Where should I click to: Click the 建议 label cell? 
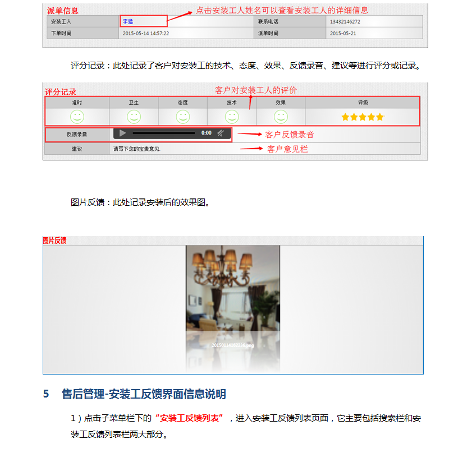[x=77, y=149]
